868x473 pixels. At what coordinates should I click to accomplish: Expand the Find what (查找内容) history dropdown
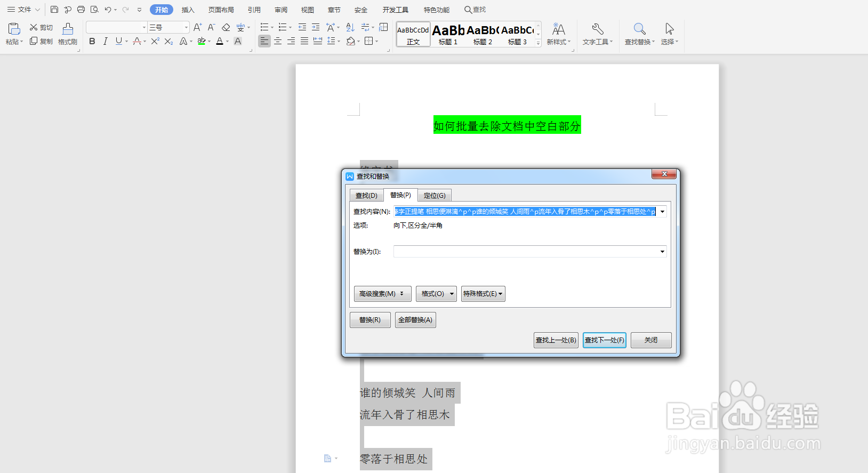click(x=662, y=212)
